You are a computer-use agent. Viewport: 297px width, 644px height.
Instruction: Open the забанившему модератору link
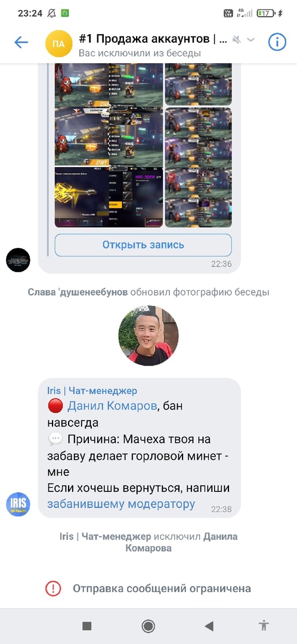pos(121,503)
